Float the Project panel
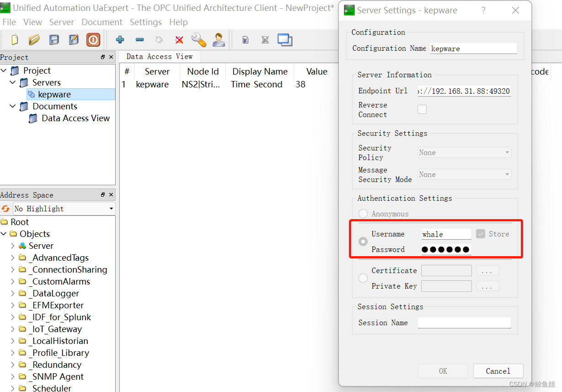 click(103, 57)
